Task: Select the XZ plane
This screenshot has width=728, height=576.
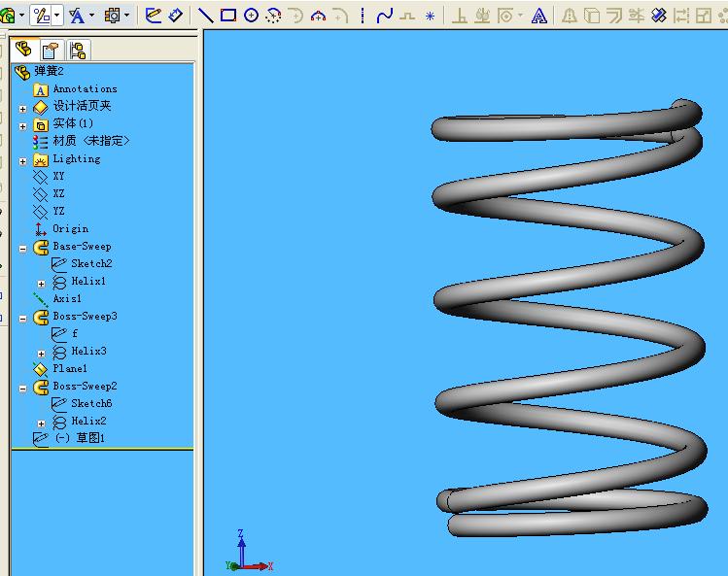Action: coord(58,193)
